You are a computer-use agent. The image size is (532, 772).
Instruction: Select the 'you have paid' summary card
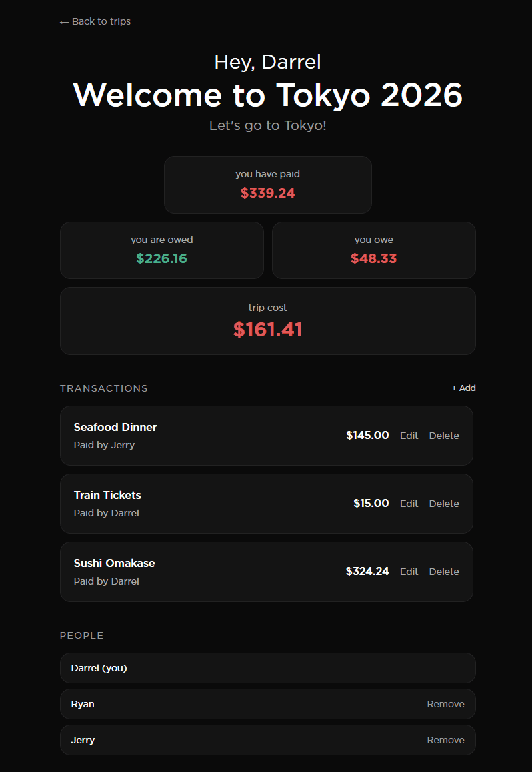(268, 185)
